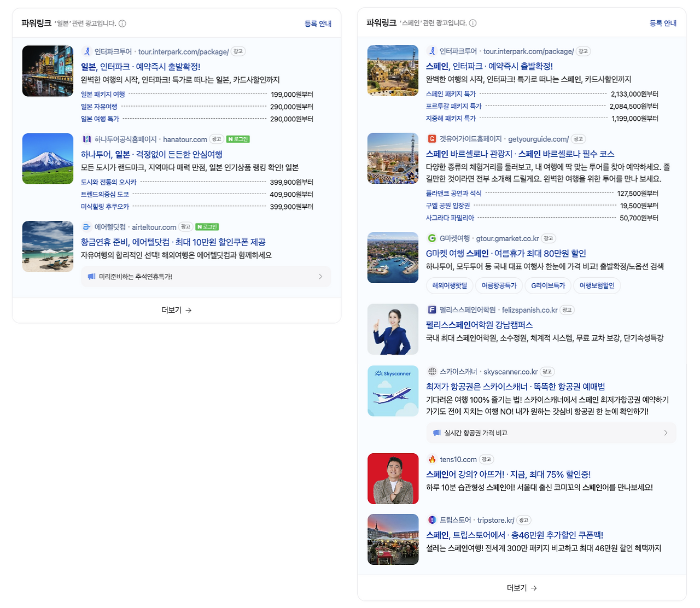Click the harbor thumbnail of G마켓여행 ad
The image size is (700, 608).
pyautogui.click(x=393, y=258)
